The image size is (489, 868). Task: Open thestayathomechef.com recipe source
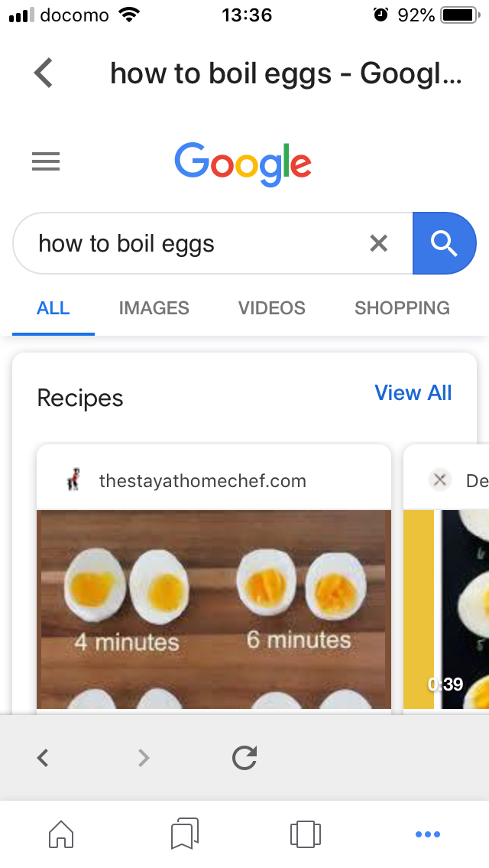click(202, 480)
